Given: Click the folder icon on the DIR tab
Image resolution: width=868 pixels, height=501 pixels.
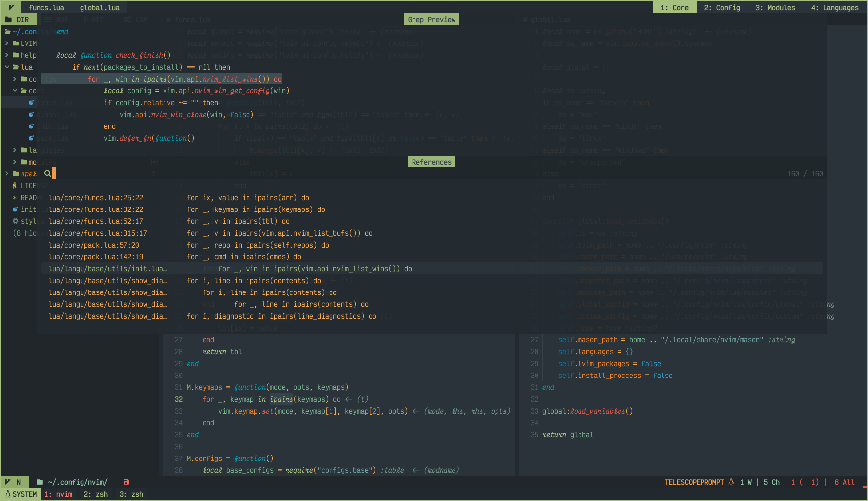Looking at the screenshot, I should tap(8, 20).
